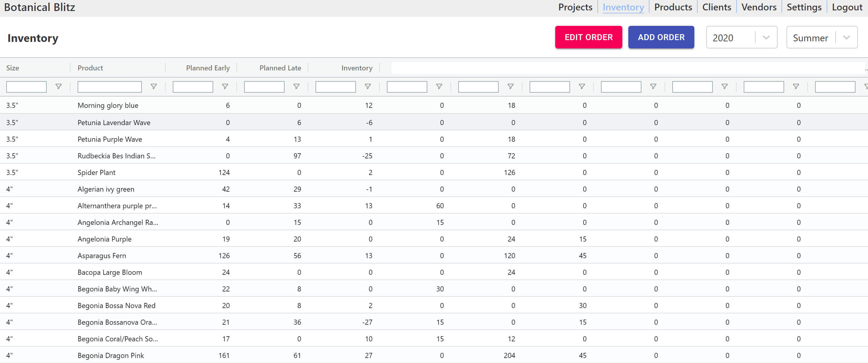Sort by the Planned Late header
The height and width of the screenshot is (363, 868).
pos(280,68)
